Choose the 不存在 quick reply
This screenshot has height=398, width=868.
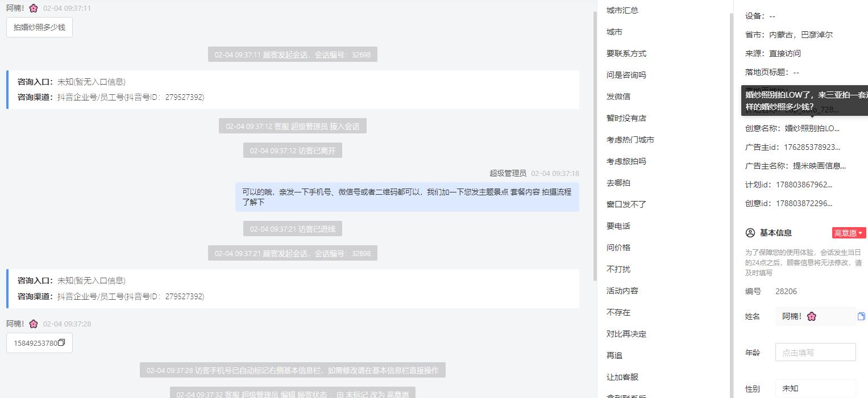tap(618, 312)
